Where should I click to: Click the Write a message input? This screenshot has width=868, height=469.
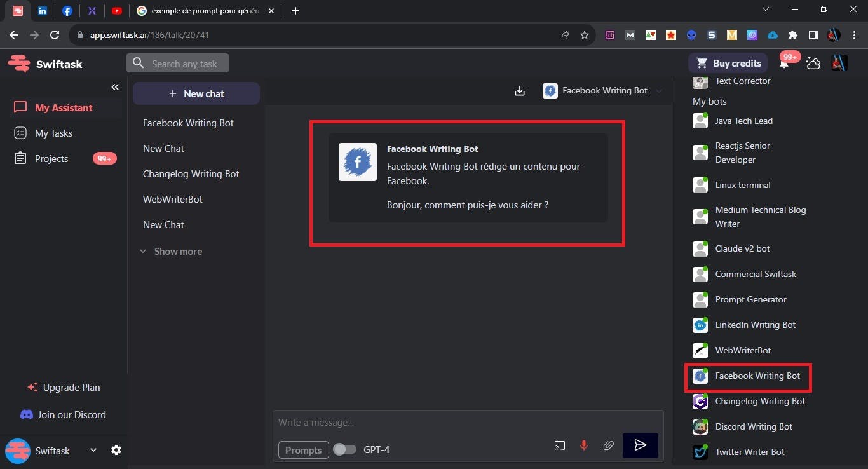pyautogui.click(x=468, y=423)
